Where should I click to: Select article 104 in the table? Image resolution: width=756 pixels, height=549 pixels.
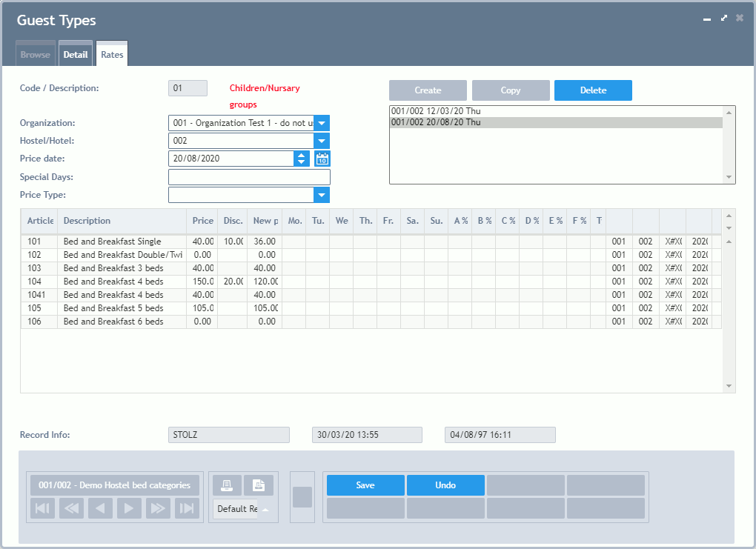click(x=371, y=282)
